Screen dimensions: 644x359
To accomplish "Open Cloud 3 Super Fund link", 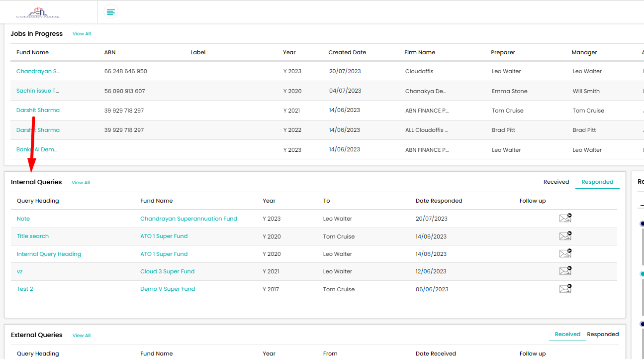I will pos(167,271).
